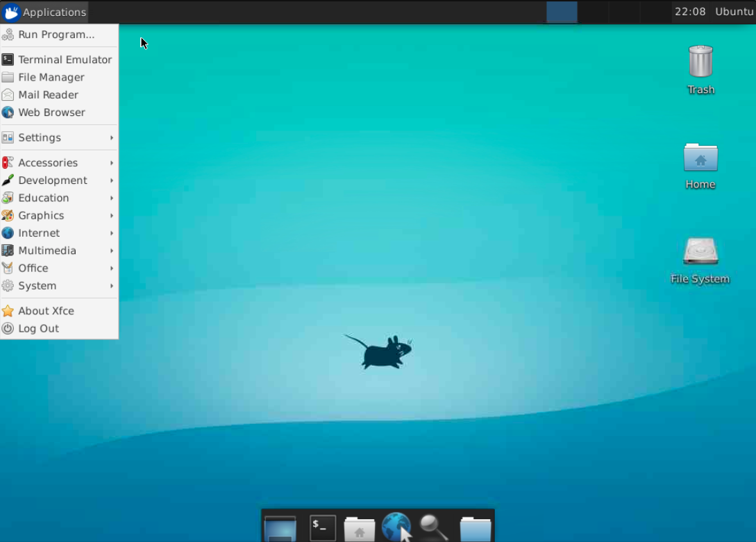Launch File Manager from the menu

[x=59, y=77]
